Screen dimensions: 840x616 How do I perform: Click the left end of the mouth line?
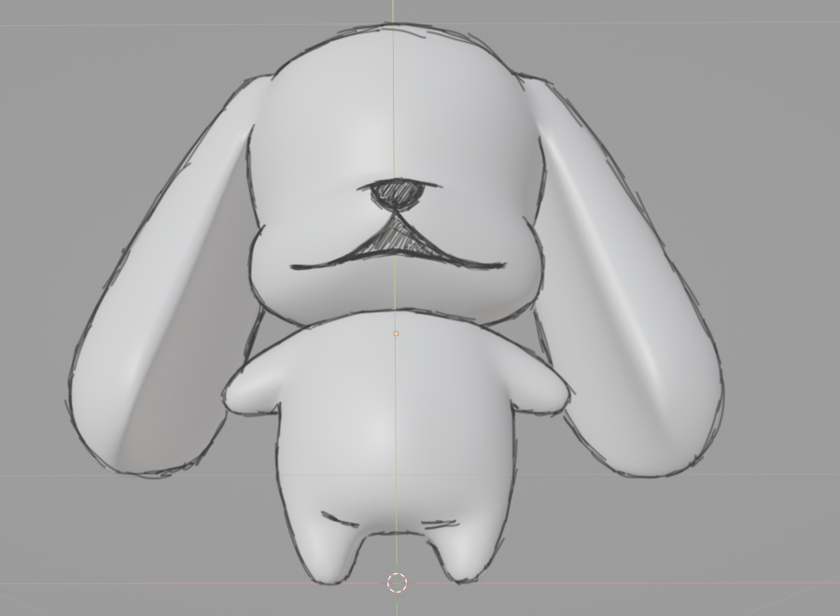(x=295, y=268)
